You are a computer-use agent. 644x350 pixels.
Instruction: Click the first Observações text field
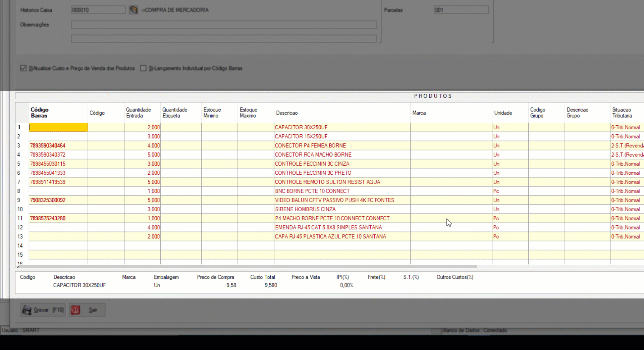pos(223,25)
